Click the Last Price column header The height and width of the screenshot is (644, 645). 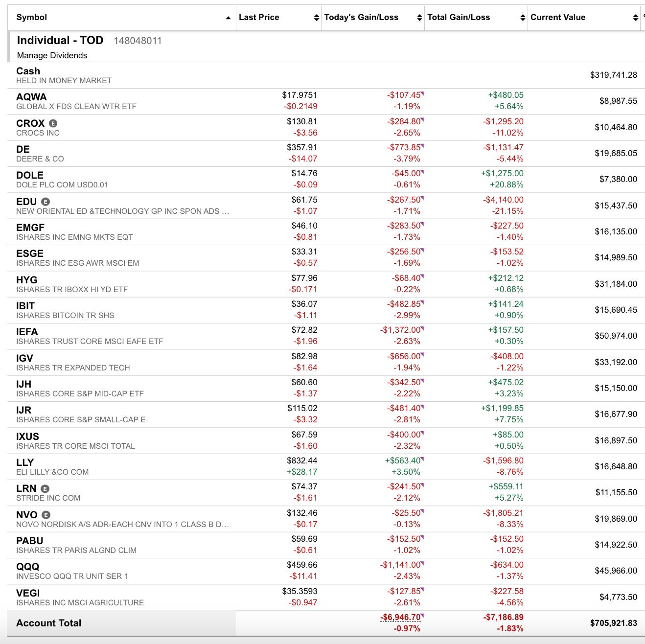point(259,17)
